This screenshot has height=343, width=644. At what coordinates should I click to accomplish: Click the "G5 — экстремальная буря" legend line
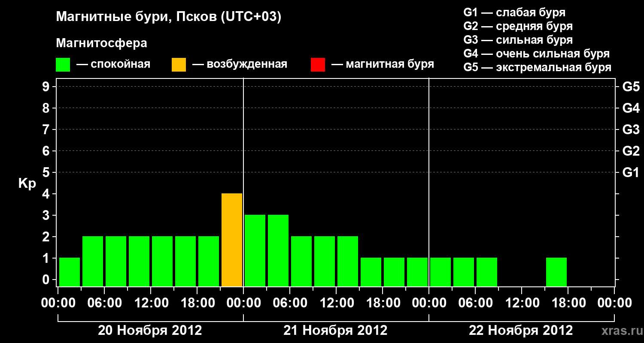(538, 67)
